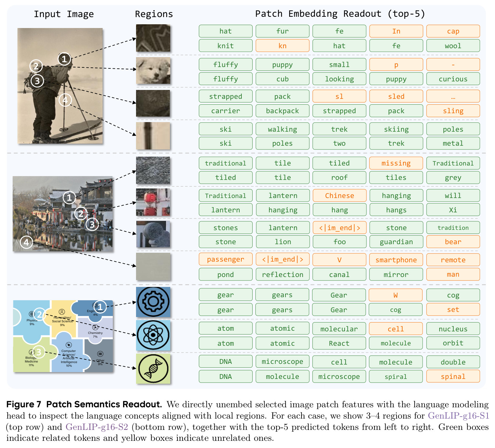Click the 'Input Image' heading
495x448 pixels.
64,14
